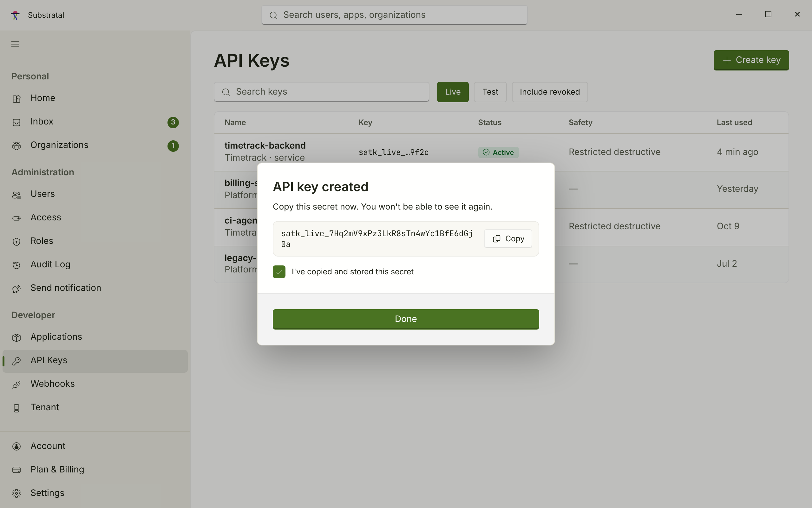Toggle Include revoked filter
This screenshot has height=508, width=812.
(x=550, y=92)
